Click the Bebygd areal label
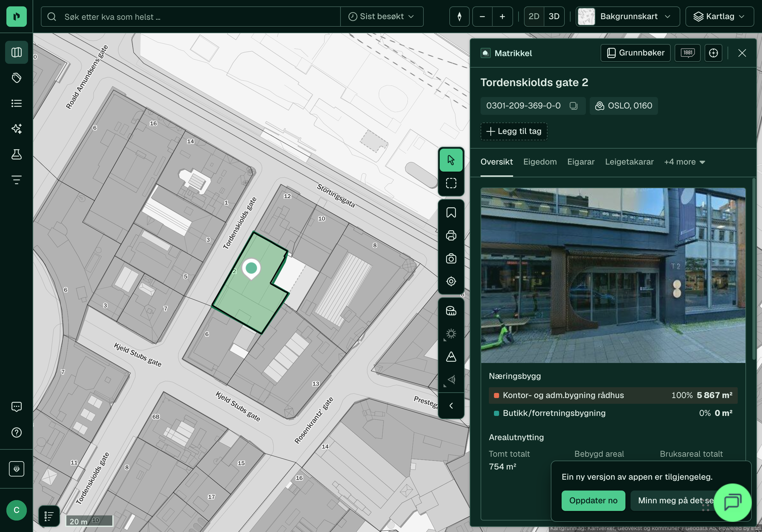Image resolution: width=762 pixels, height=532 pixels. coord(599,454)
